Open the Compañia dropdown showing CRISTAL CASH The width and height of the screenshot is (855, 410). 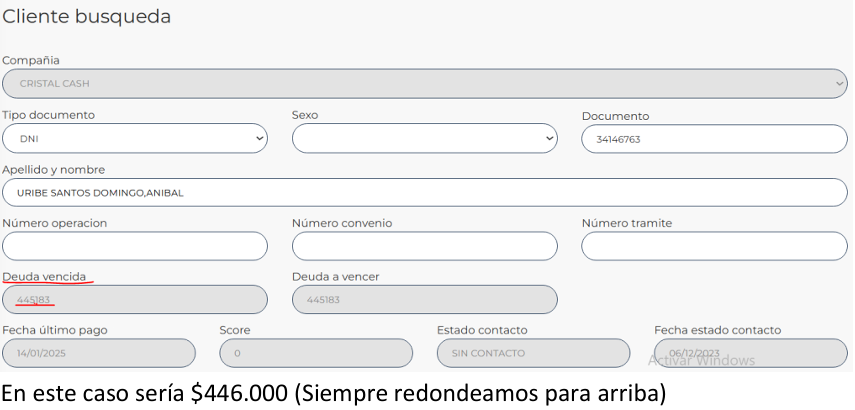424,84
